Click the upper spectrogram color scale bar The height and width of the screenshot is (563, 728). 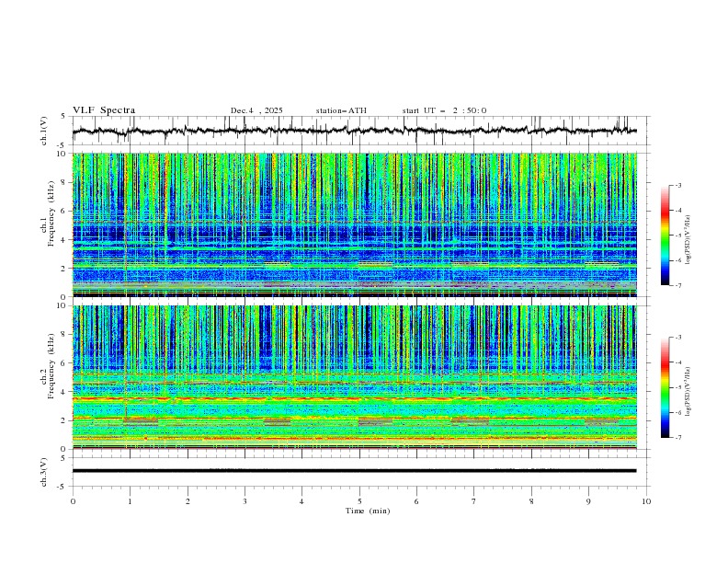665,235
